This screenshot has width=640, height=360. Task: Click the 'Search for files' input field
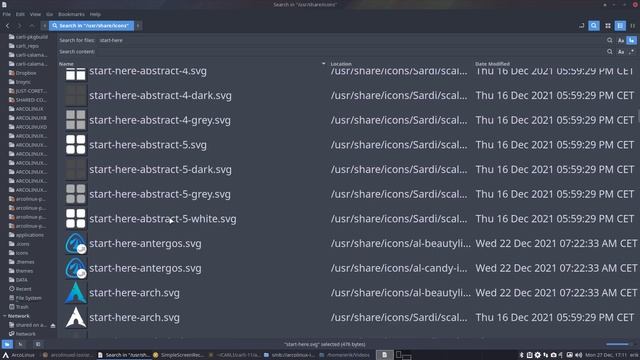tap(351, 40)
